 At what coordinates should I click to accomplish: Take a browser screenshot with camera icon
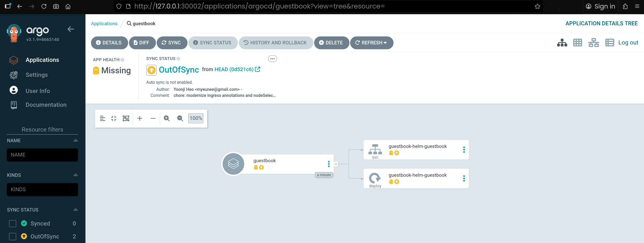pos(56,6)
